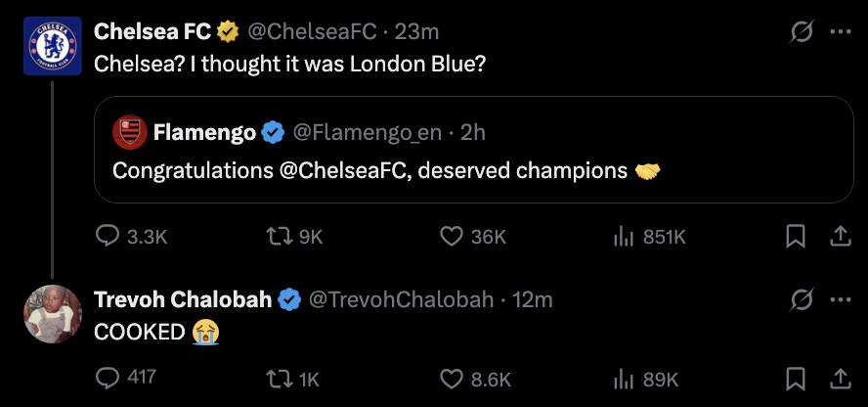Repost the Chelsea FC tweet
868x407 pixels.
(278, 237)
